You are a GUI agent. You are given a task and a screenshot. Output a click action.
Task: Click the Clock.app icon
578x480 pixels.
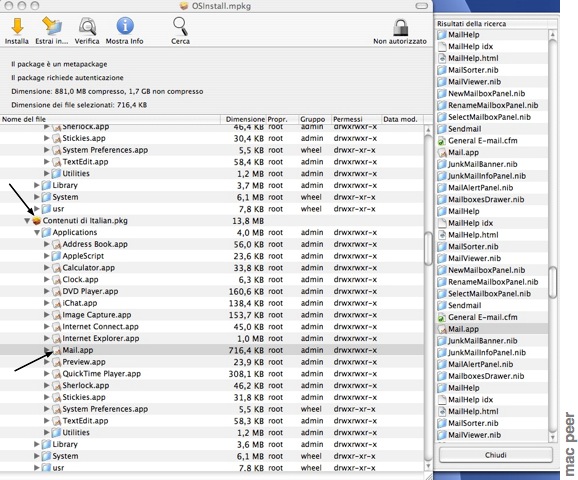(56, 279)
